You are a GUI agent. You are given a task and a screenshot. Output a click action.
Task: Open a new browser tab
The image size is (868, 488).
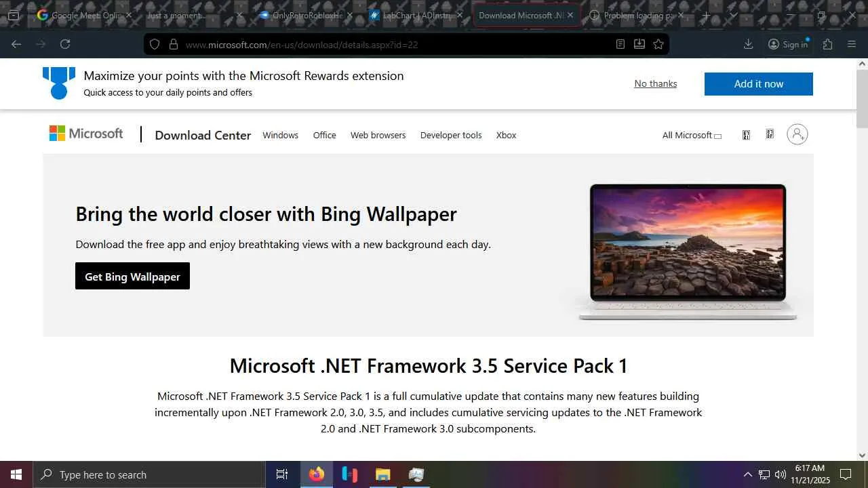pyautogui.click(x=706, y=15)
